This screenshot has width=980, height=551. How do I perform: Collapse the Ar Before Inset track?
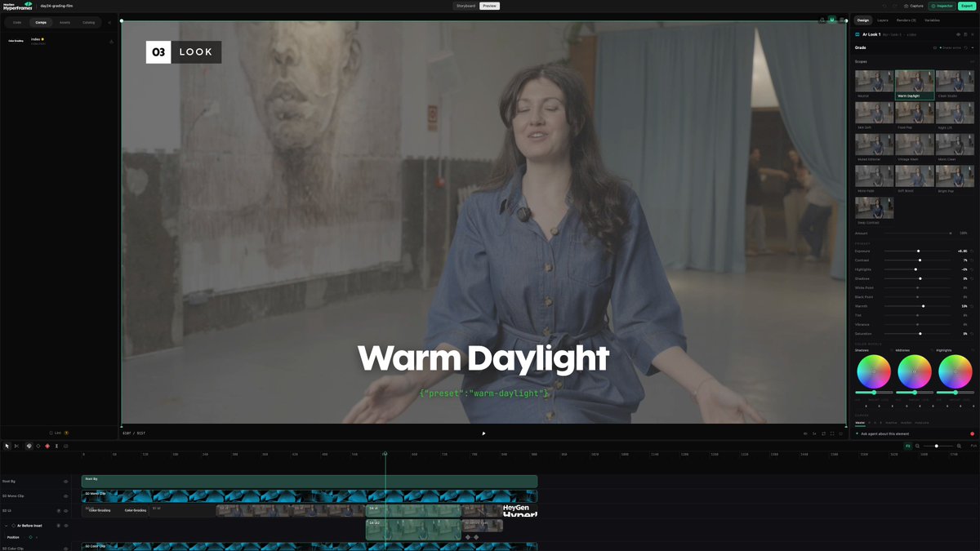click(7, 526)
